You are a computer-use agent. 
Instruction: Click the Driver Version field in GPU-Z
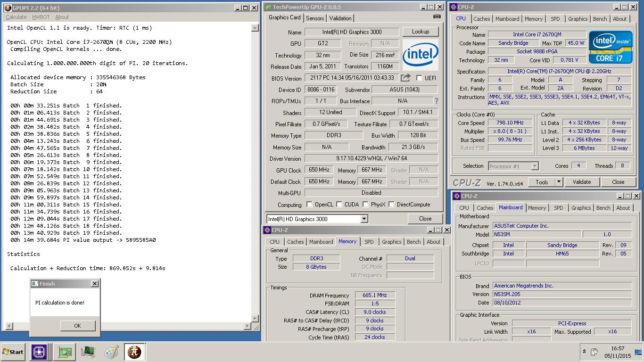pos(371,159)
